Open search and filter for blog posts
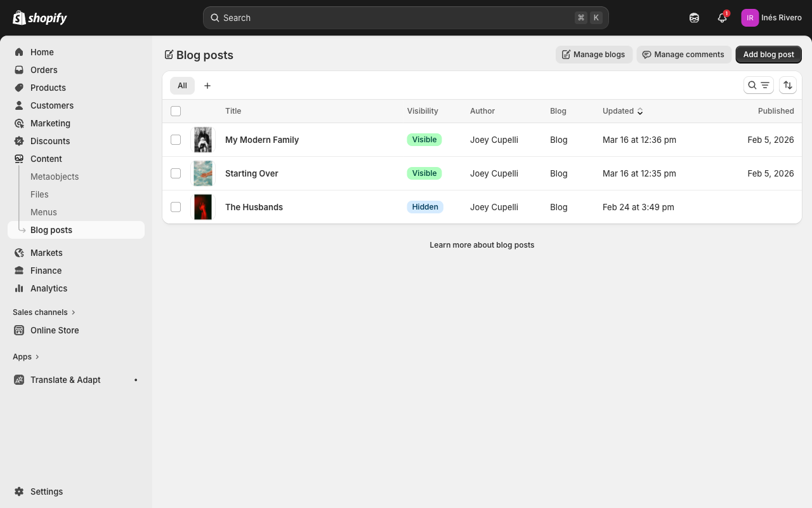This screenshot has width=812, height=508. [x=759, y=85]
